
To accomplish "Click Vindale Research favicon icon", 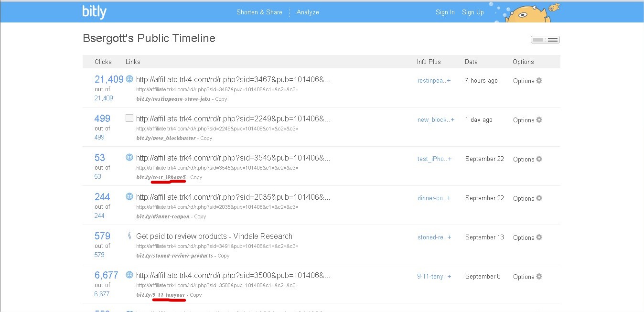I will (x=129, y=236).
